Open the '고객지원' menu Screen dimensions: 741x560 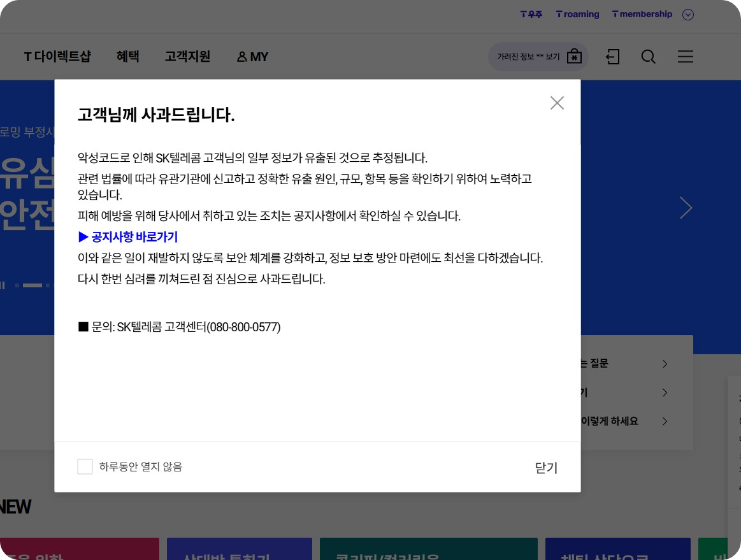point(187,57)
